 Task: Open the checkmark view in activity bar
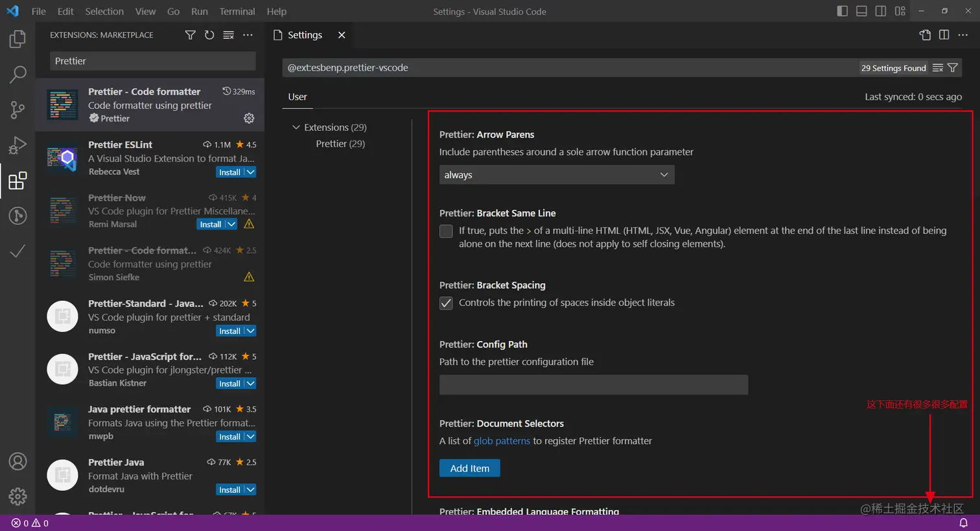point(17,251)
